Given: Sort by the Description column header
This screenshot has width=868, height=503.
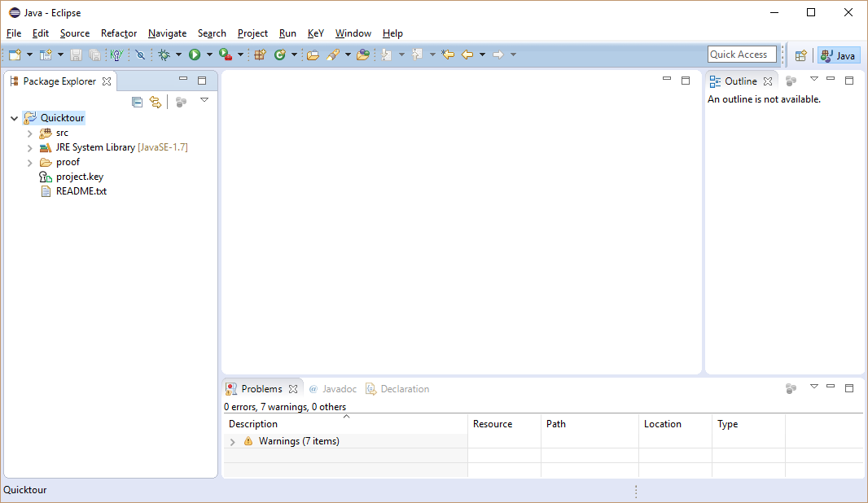Looking at the screenshot, I should pos(345,424).
